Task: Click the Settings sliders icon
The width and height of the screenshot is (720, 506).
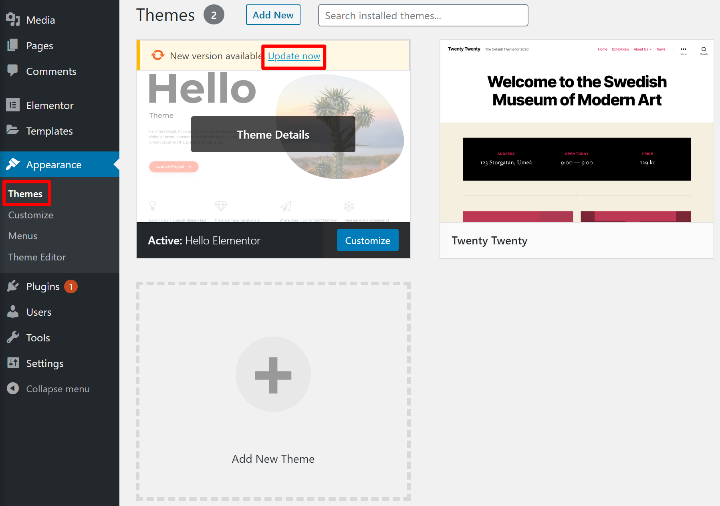Action: tap(13, 363)
